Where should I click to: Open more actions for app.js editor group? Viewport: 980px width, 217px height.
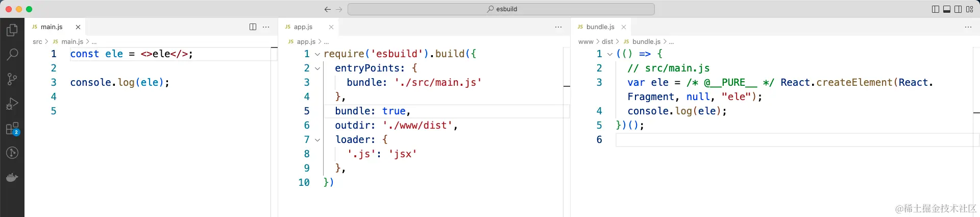click(558, 27)
